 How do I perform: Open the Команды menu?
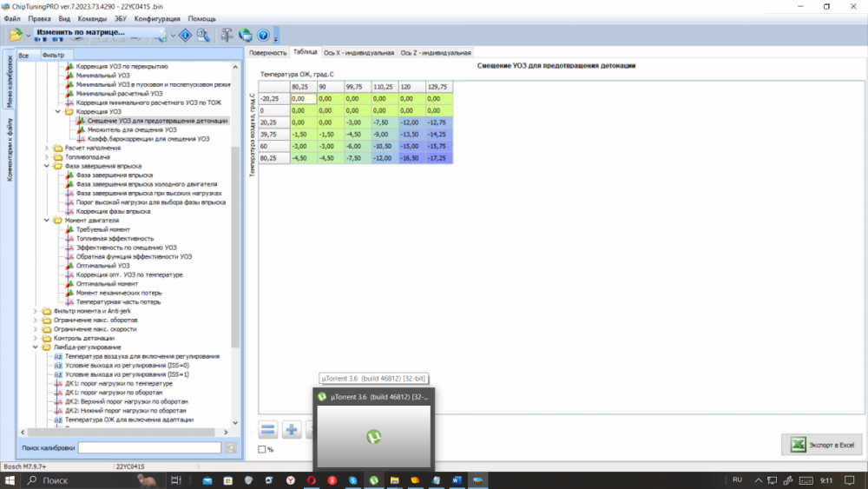click(x=92, y=18)
